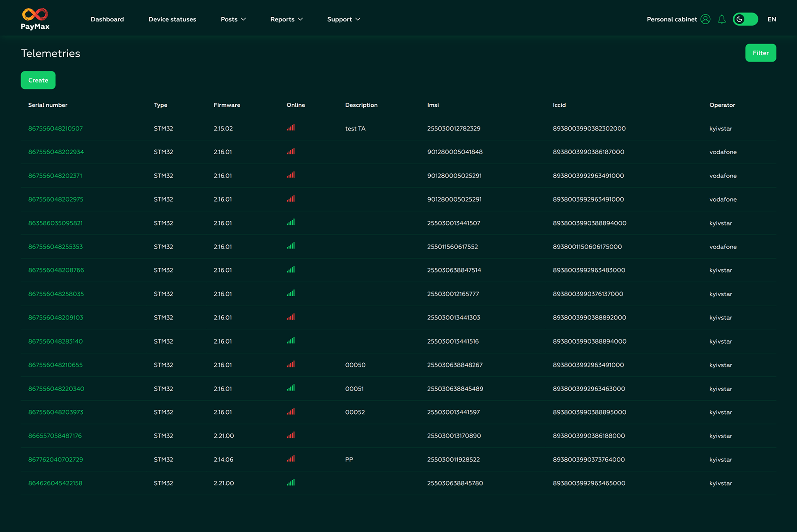The image size is (797, 532).
Task: Open device 864626045422158 link
Action: [x=55, y=483]
